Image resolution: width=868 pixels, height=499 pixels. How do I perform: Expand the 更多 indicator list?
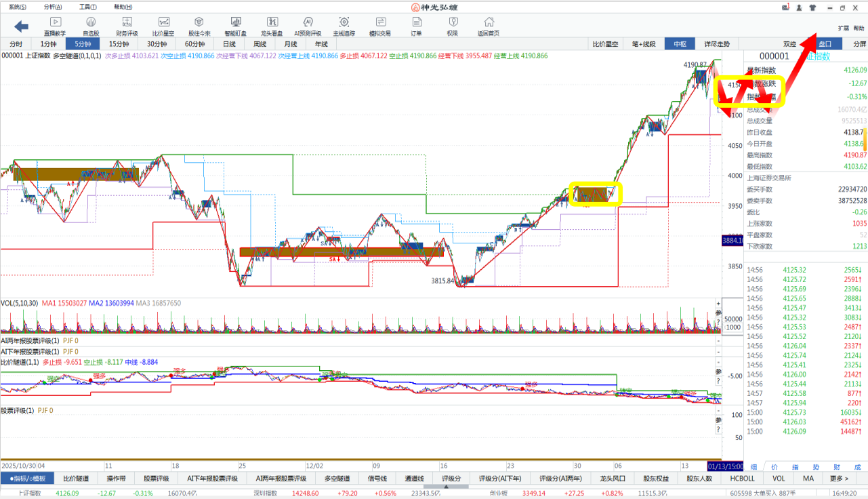pyautogui.click(x=839, y=479)
